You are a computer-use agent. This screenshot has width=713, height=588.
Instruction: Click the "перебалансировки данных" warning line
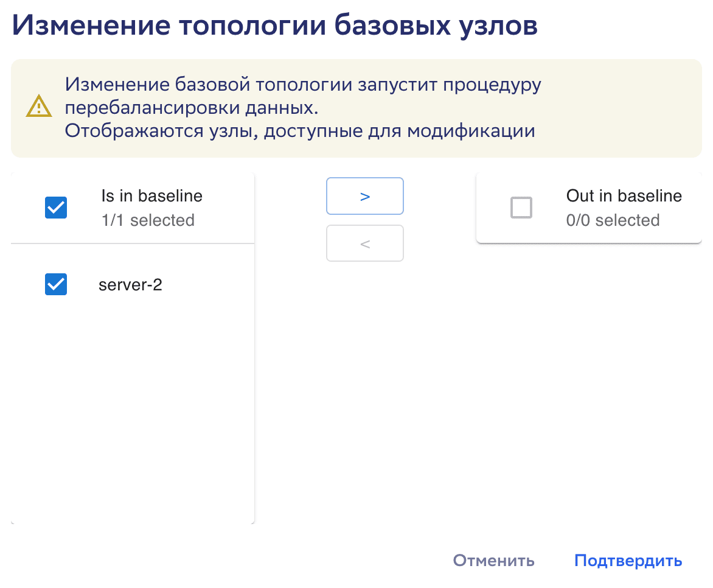(x=192, y=108)
